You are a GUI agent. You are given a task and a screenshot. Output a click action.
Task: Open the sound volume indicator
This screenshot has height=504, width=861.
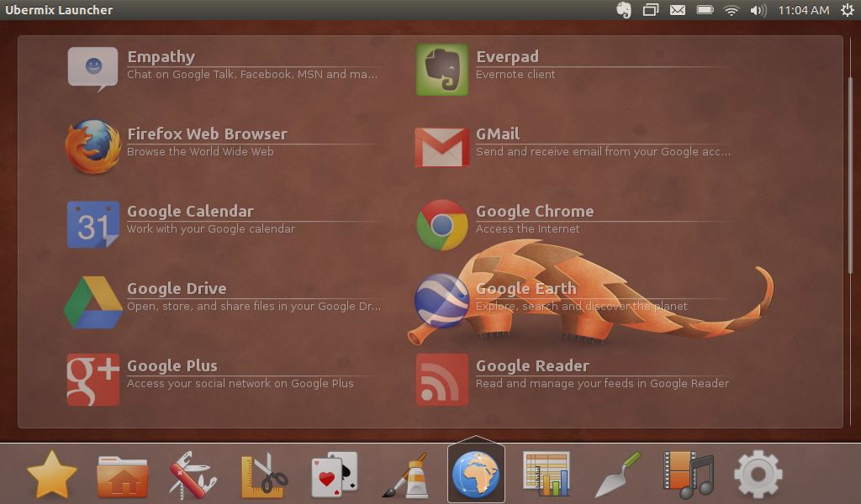(x=758, y=10)
